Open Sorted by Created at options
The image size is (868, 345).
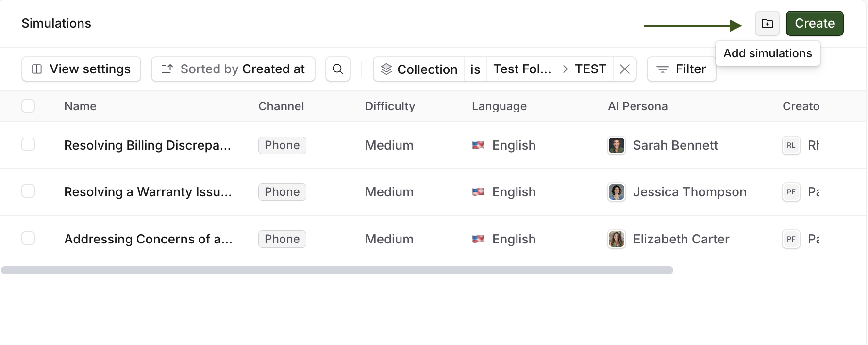click(233, 69)
